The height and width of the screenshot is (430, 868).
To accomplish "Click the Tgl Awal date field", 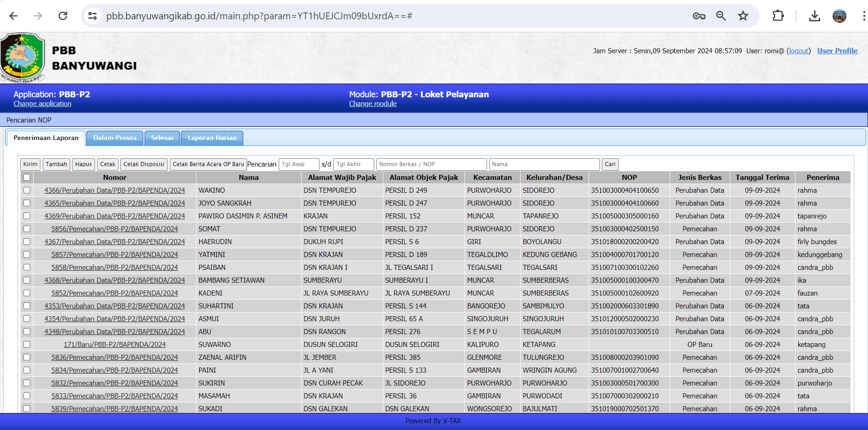I will [x=298, y=164].
